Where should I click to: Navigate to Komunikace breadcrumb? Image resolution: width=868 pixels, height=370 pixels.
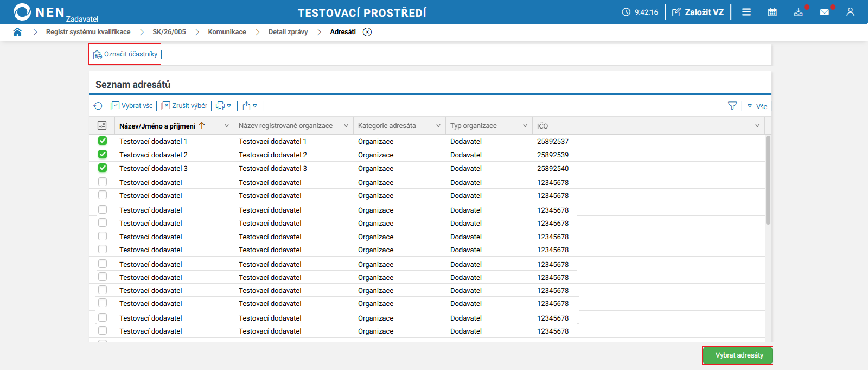click(227, 32)
